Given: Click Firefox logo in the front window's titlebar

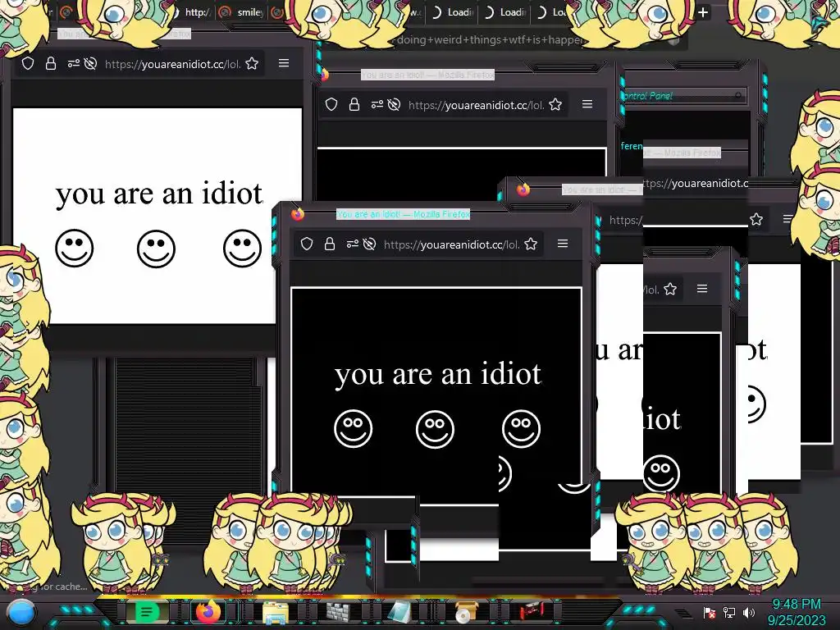Looking at the screenshot, I should tap(298, 214).
